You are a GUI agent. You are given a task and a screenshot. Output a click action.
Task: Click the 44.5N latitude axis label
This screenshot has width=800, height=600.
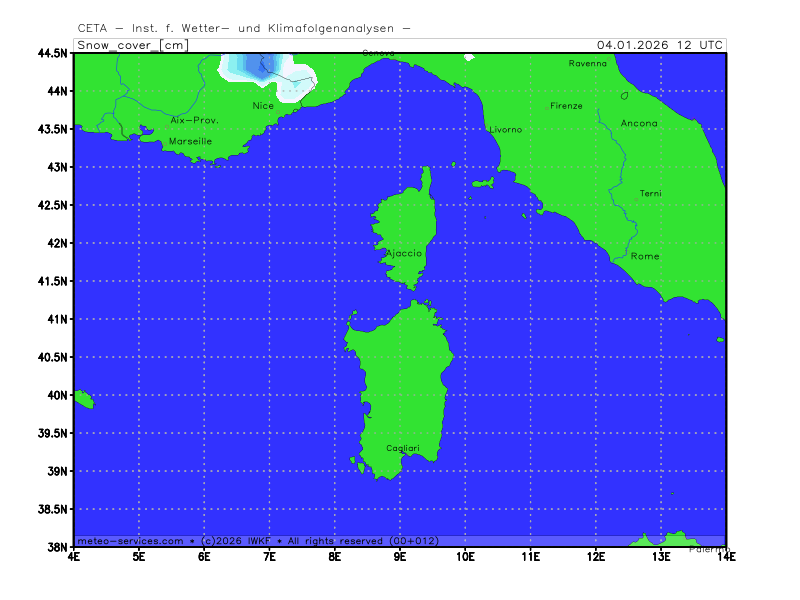pyautogui.click(x=50, y=53)
